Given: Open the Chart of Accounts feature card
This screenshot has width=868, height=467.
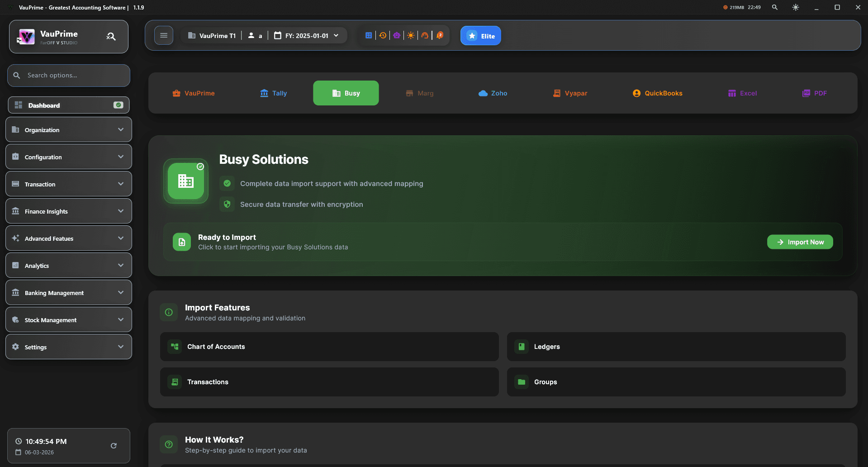Looking at the screenshot, I should [329, 347].
